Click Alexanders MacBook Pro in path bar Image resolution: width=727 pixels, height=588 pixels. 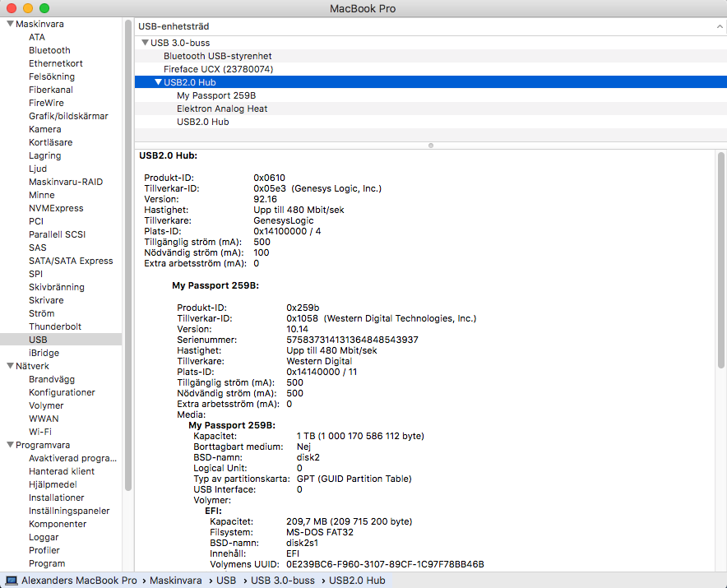click(79, 581)
